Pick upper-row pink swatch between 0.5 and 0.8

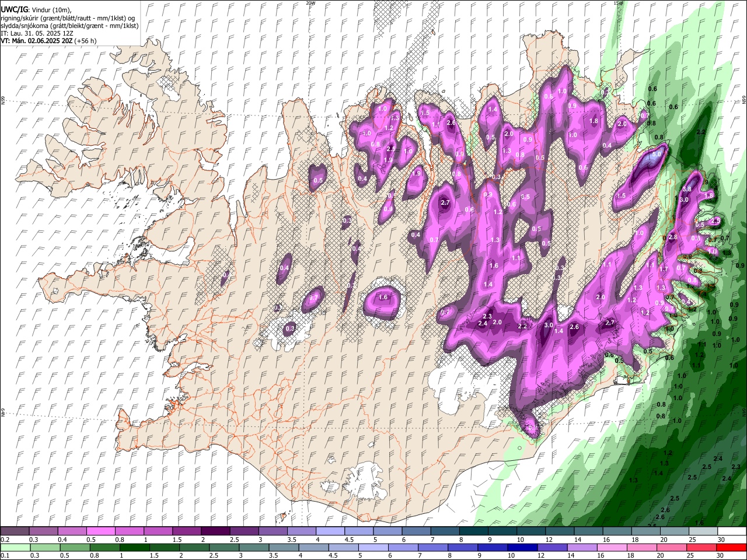[100, 531]
